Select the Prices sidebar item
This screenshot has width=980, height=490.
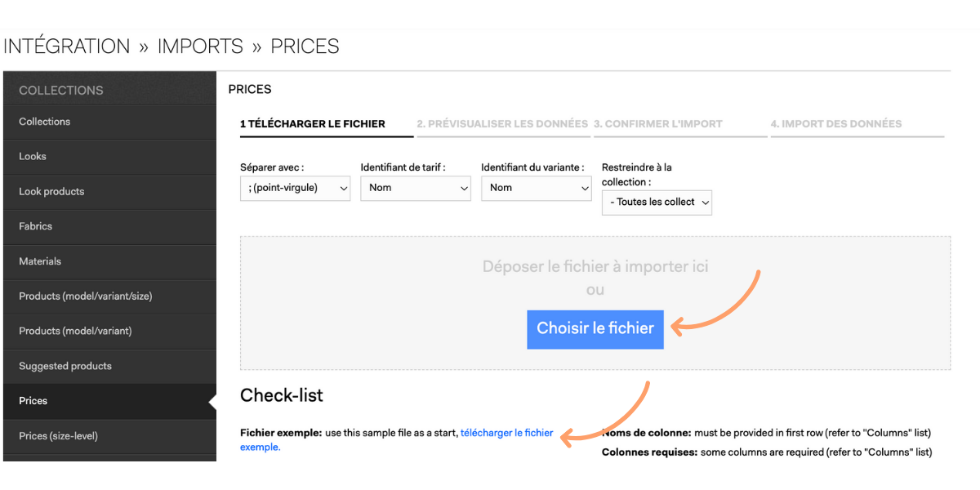[x=109, y=401]
